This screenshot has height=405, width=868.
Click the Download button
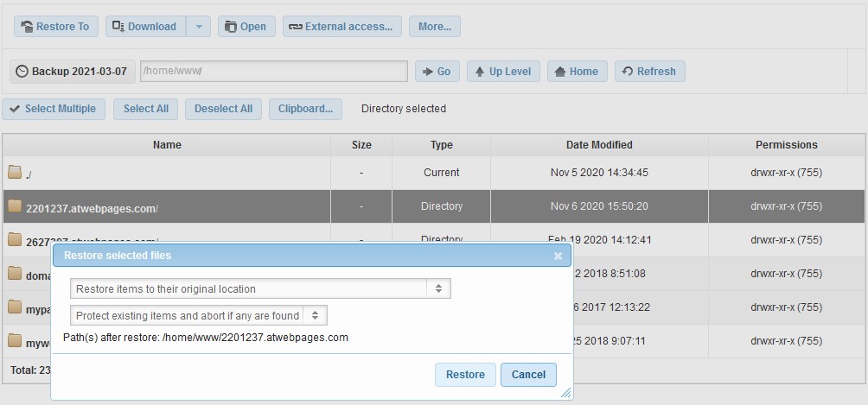tap(144, 27)
